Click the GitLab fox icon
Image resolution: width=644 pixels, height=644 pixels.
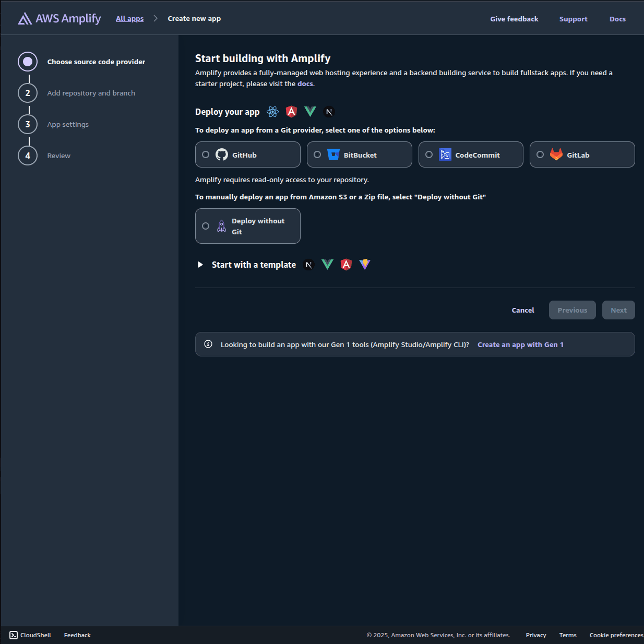pos(556,154)
